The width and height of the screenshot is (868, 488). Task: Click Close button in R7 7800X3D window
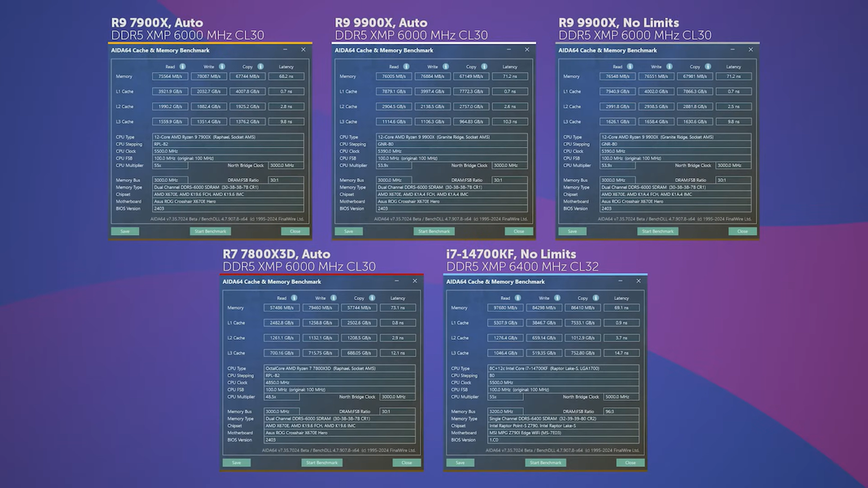pos(407,463)
